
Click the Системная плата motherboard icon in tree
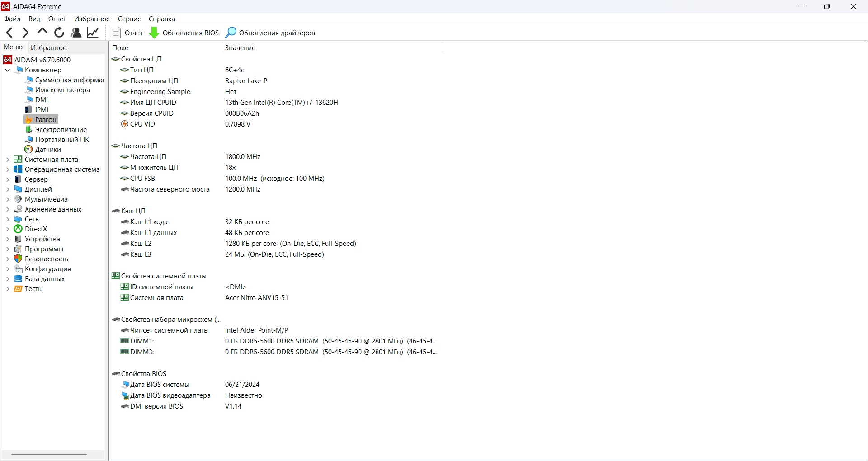[x=18, y=160]
